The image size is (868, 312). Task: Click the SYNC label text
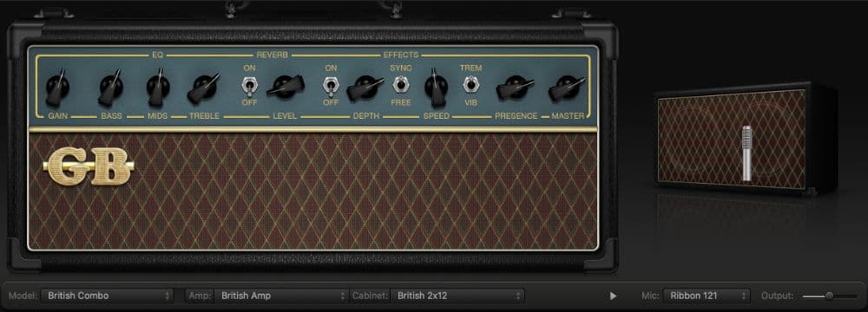coord(401,68)
